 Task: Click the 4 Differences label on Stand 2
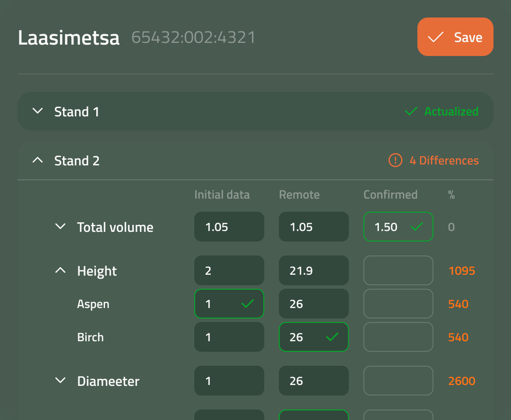click(x=444, y=161)
